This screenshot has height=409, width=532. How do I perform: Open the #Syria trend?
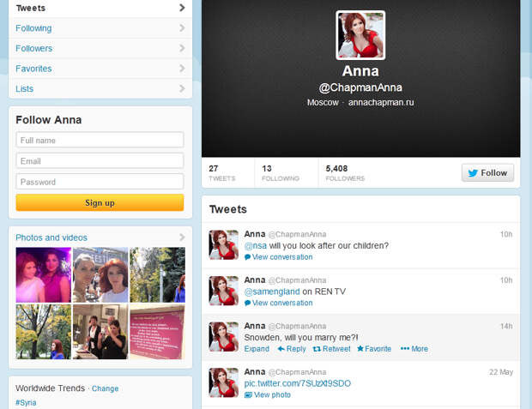(26, 402)
